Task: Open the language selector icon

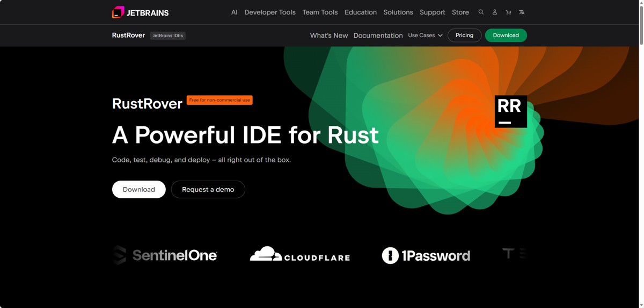Action: point(522,12)
